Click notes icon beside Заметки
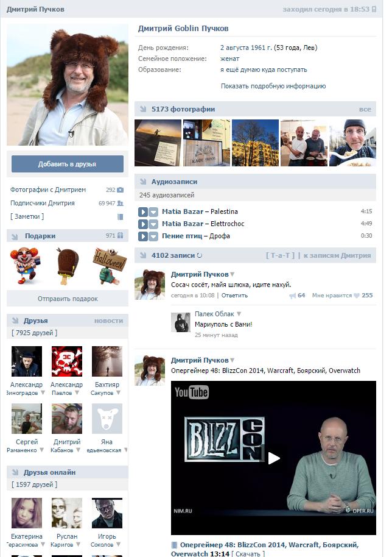 121,217
